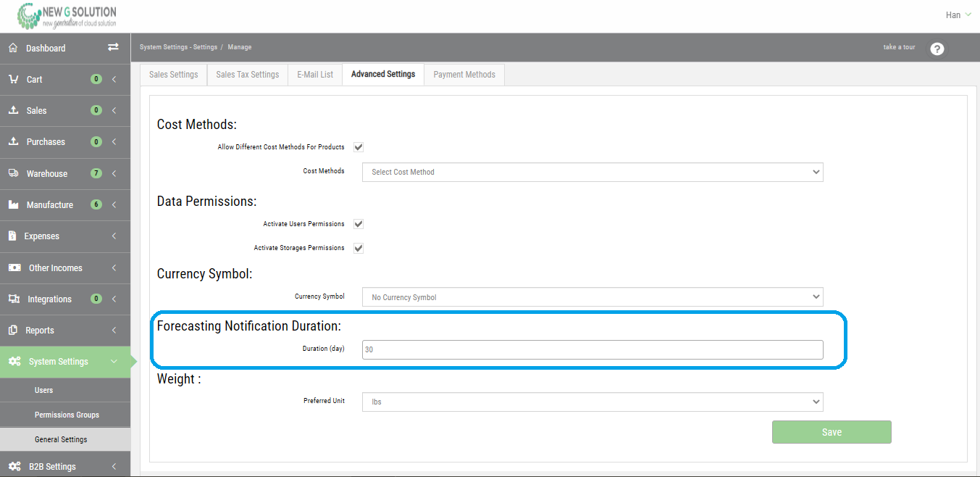Click the Warehouse badge showing 7
This screenshot has height=477, width=980.
[96, 173]
